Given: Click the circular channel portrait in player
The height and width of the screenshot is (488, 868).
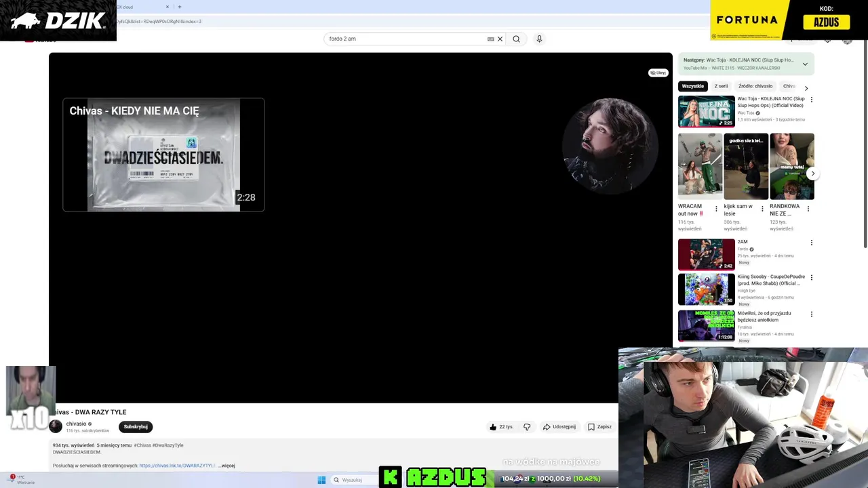Looking at the screenshot, I should point(609,145).
